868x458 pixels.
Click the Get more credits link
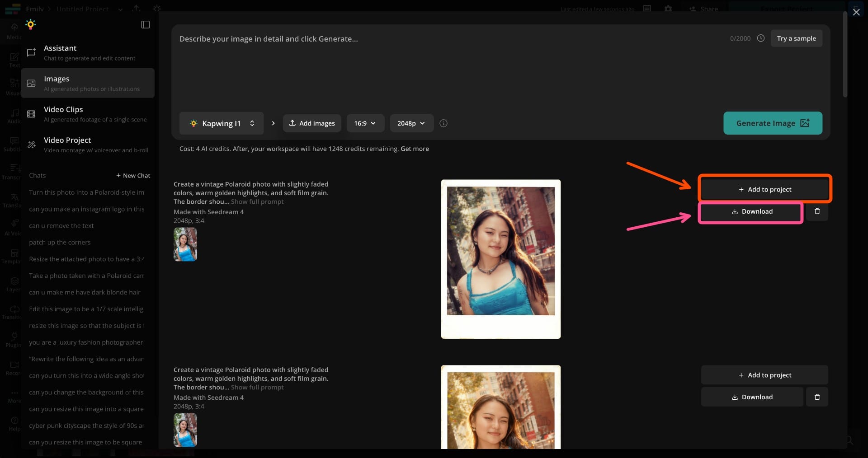(x=415, y=149)
